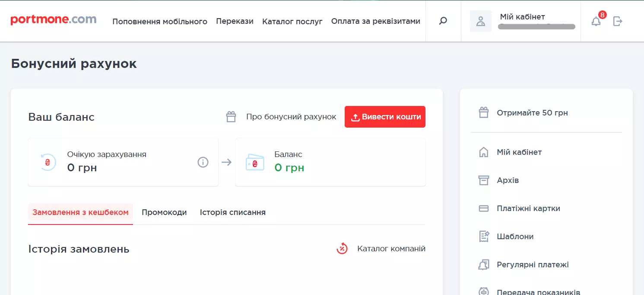644x295 pixels.
Task: Select the Платіжні картки sidebar icon
Action: 483,208
